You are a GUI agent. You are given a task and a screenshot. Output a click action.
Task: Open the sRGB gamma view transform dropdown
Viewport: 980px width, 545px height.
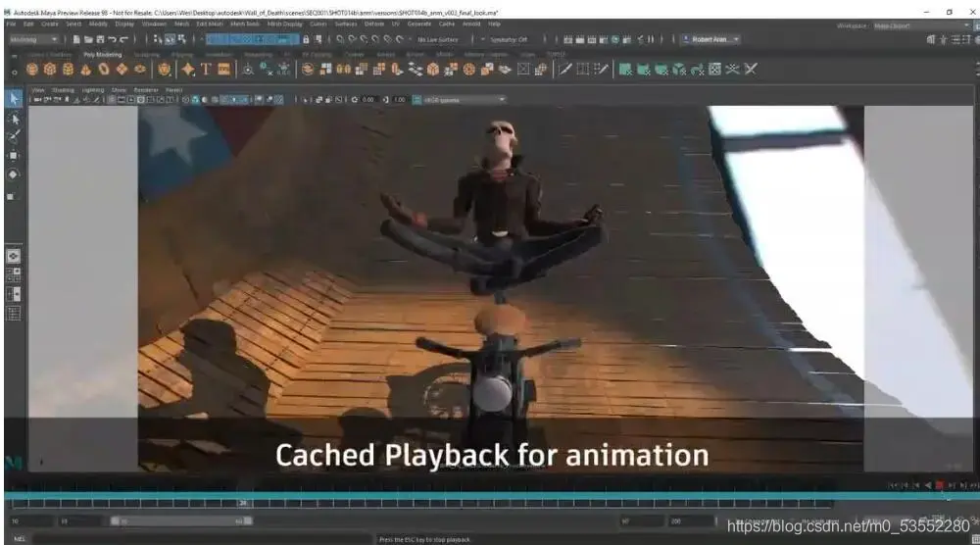click(x=465, y=100)
